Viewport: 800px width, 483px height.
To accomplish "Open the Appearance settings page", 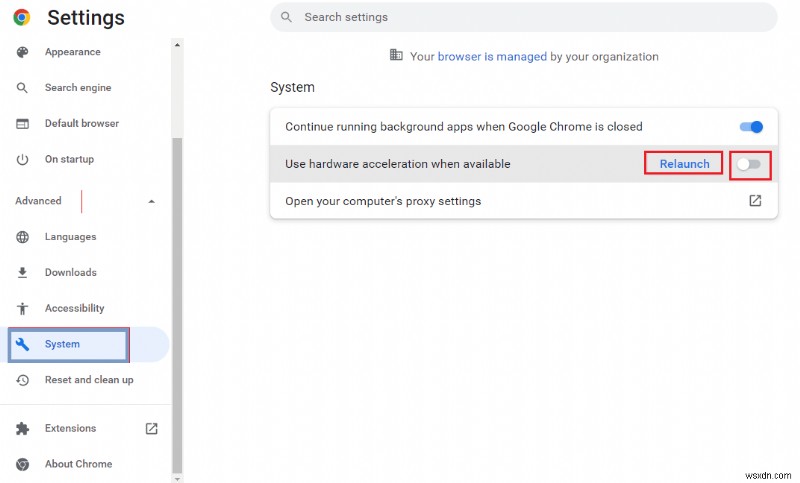I will [x=72, y=52].
